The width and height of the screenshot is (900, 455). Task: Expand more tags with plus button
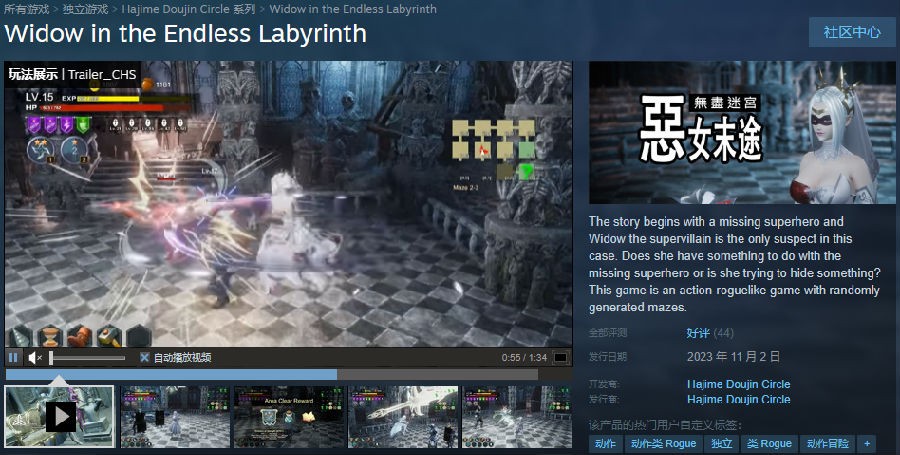click(x=867, y=444)
